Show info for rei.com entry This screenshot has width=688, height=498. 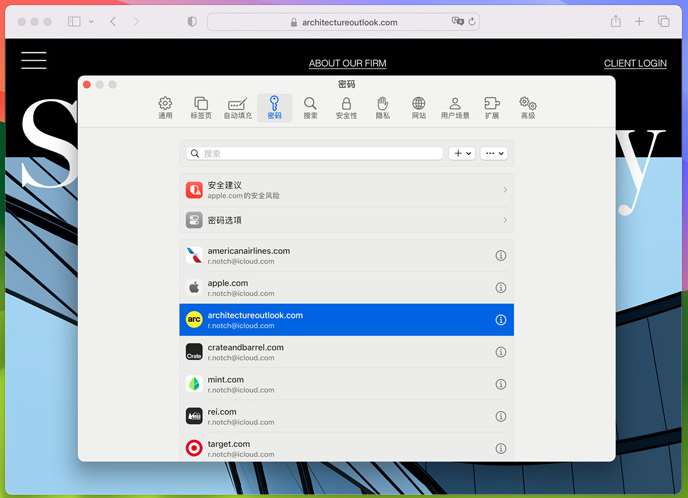[501, 416]
